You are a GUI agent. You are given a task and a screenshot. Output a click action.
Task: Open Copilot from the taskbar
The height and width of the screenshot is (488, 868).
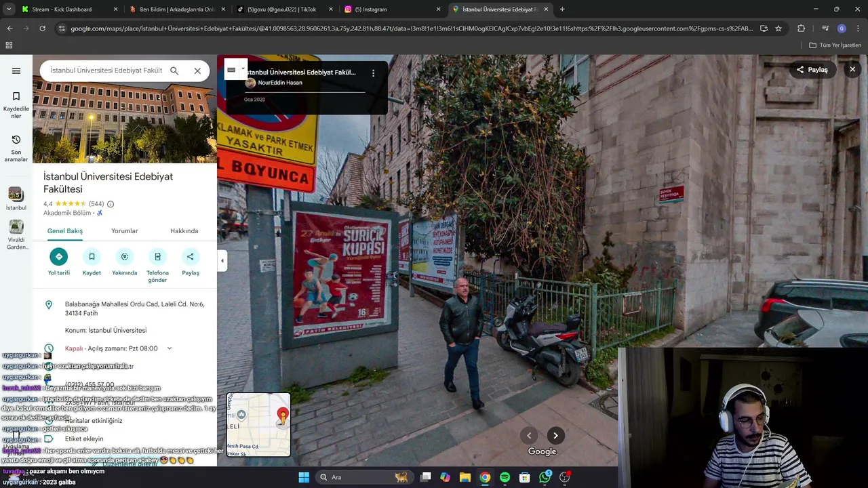pyautogui.click(x=445, y=477)
